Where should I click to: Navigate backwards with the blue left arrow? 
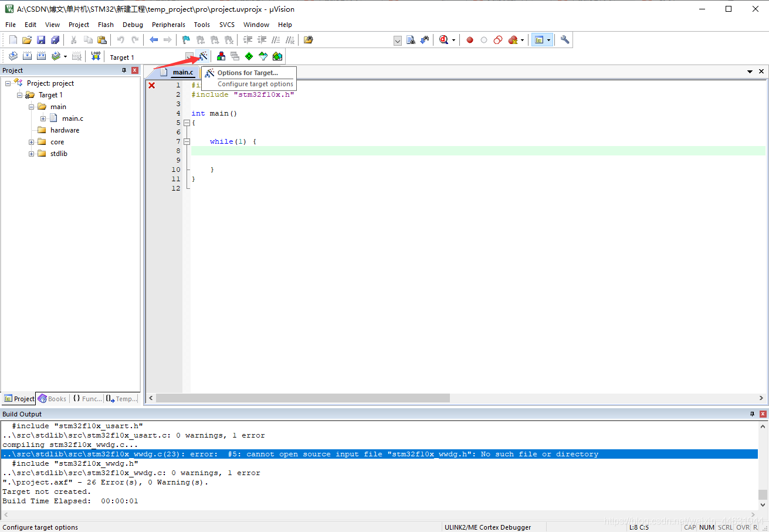[x=154, y=40]
